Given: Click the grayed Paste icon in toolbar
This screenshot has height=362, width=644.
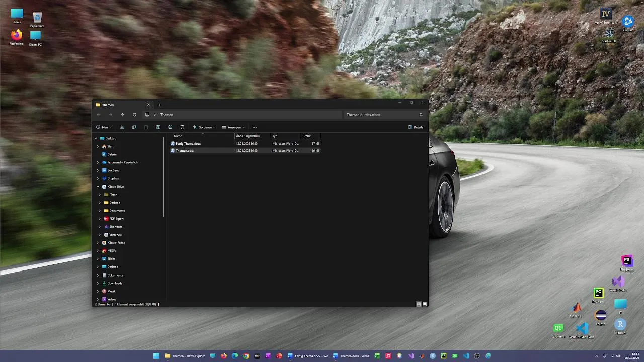Looking at the screenshot, I should tap(146, 127).
